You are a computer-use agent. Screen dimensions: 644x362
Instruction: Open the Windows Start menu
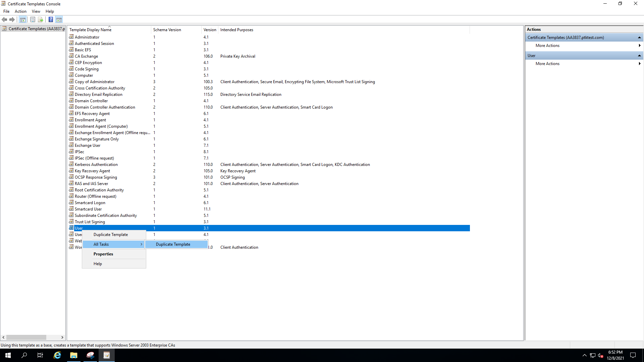8,355
